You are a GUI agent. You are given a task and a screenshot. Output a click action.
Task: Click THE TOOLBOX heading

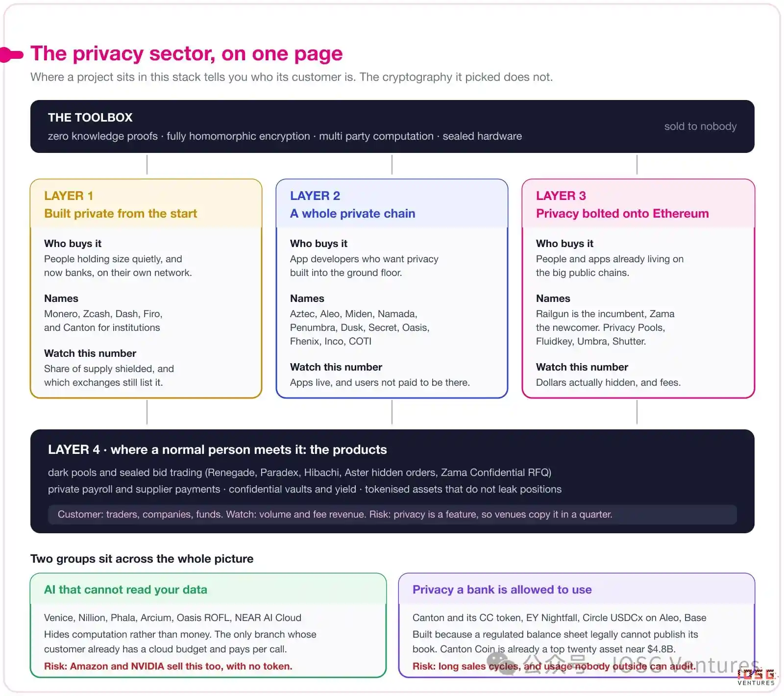pos(90,118)
